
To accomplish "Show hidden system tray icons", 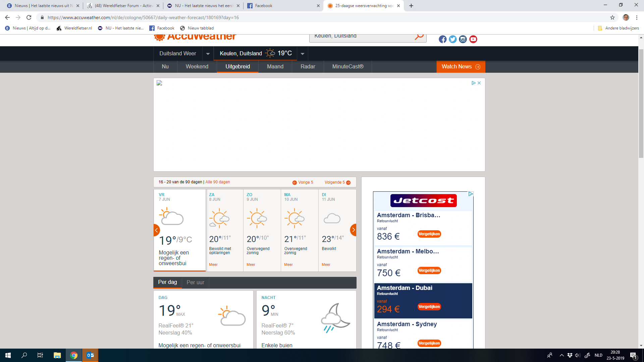I will [561, 355].
